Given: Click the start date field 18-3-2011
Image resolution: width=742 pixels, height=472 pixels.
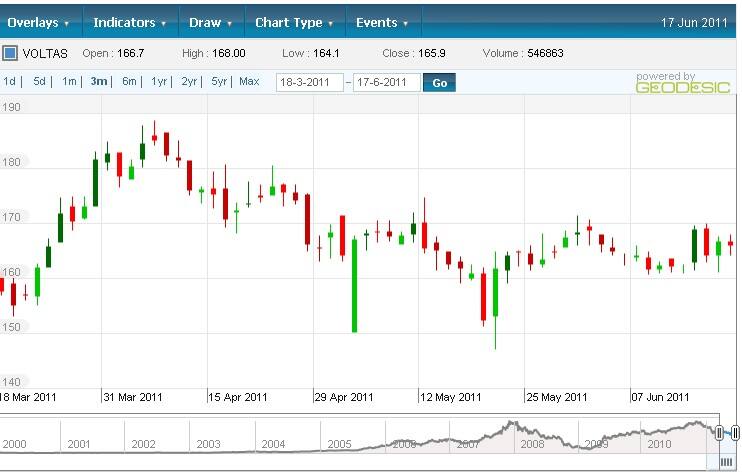Looking at the screenshot, I should coord(309,82).
